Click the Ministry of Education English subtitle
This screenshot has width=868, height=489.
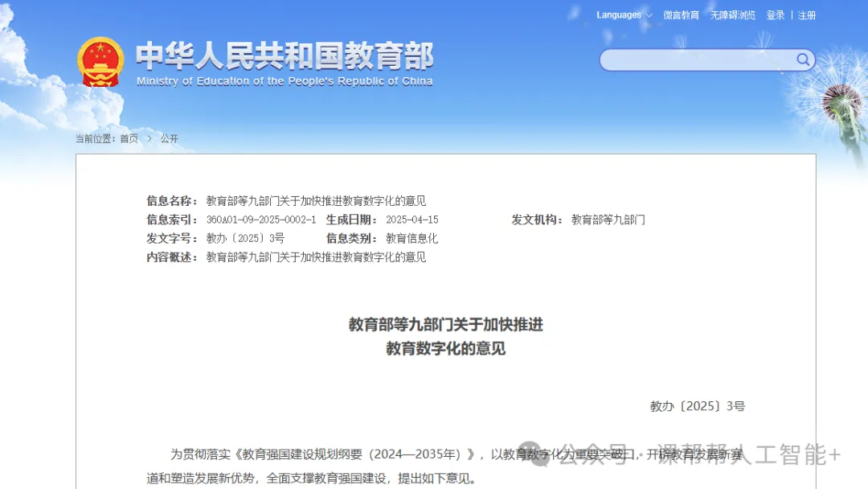point(285,81)
